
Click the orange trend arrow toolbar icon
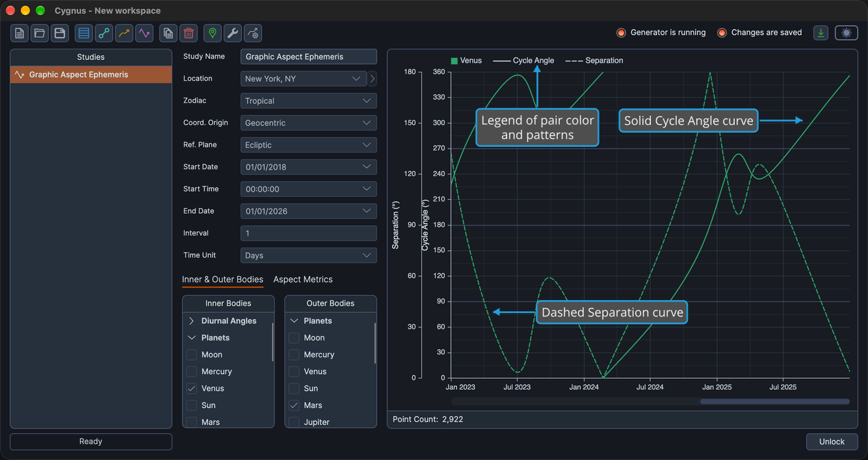[124, 33]
